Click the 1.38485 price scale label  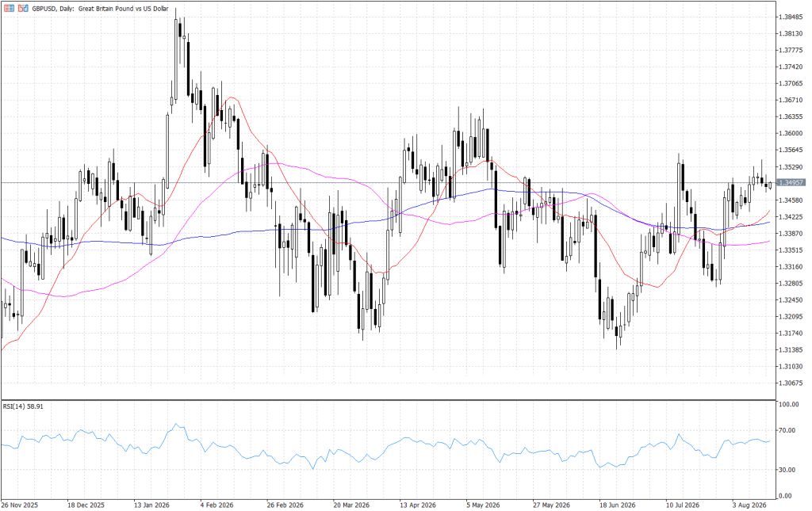[x=791, y=17]
